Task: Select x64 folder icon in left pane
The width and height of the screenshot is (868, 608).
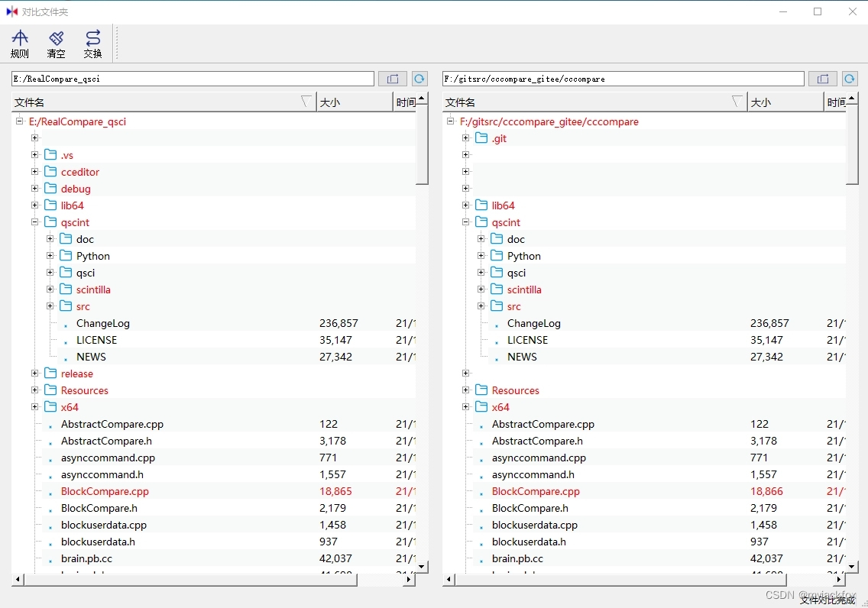Action: (50, 406)
